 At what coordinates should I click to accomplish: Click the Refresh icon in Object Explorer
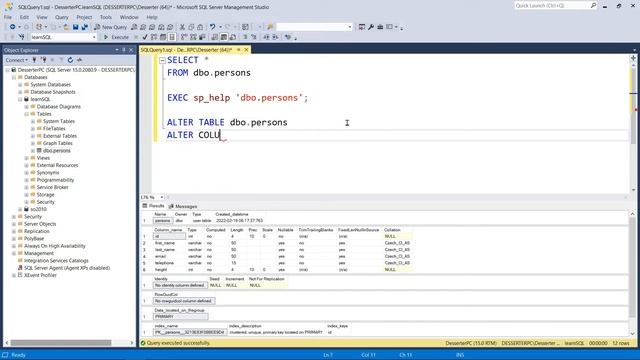click(70, 60)
